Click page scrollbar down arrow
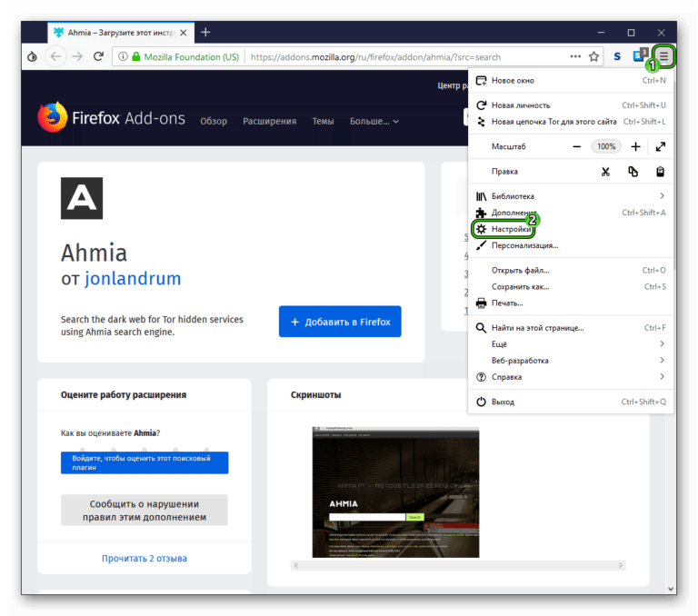Screen dimensions: 698x616 click(671, 589)
